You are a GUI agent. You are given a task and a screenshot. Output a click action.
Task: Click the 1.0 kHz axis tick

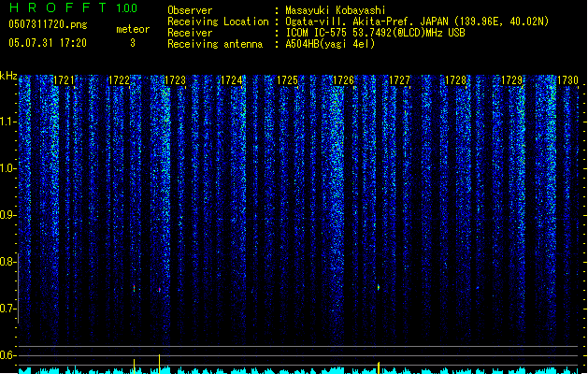[x=7, y=168]
